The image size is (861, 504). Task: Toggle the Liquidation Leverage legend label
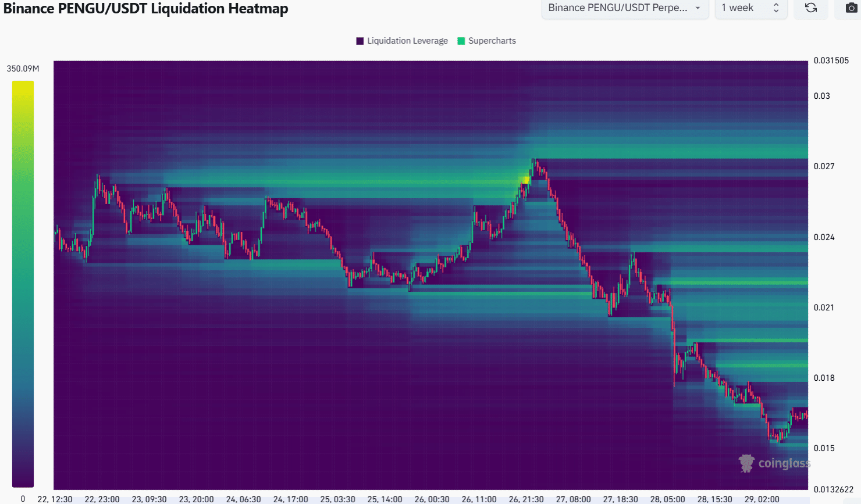[407, 41]
